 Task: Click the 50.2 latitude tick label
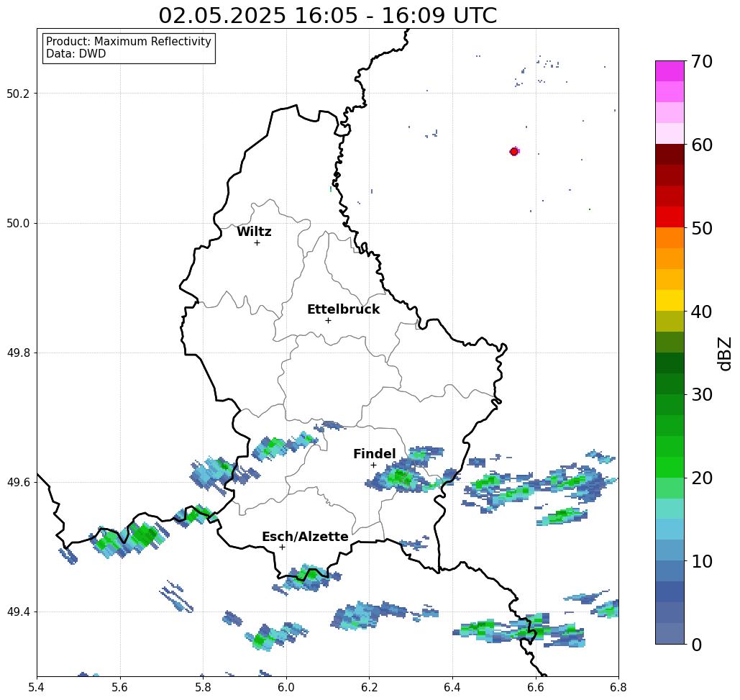[x=17, y=94]
